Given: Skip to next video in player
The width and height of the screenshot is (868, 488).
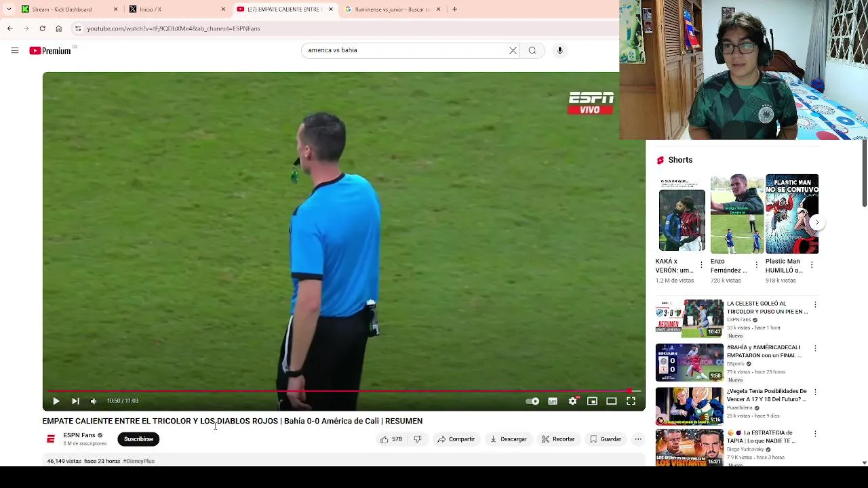Looking at the screenshot, I should 75,401.
